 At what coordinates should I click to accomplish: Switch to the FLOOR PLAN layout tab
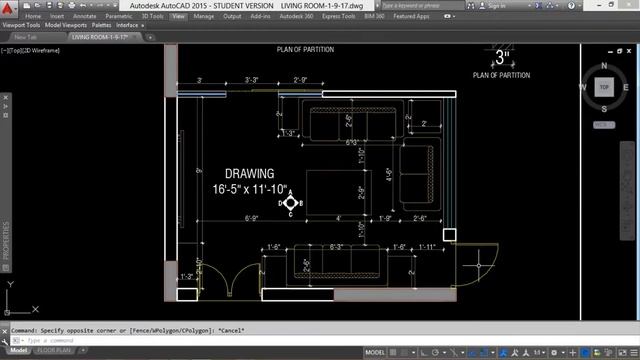(x=54, y=350)
